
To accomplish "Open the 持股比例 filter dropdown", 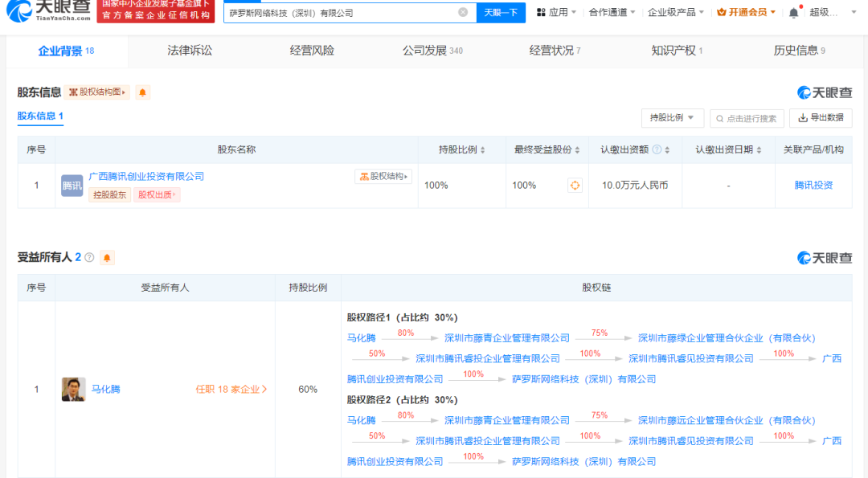I will (x=673, y=118).
